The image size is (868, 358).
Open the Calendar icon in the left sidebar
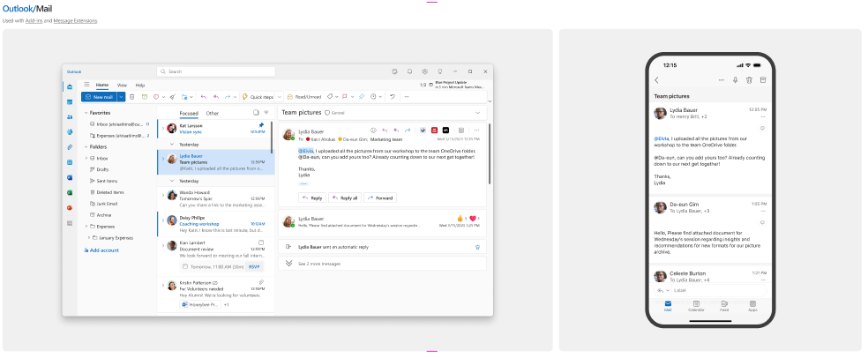click(x=69, y=102)
